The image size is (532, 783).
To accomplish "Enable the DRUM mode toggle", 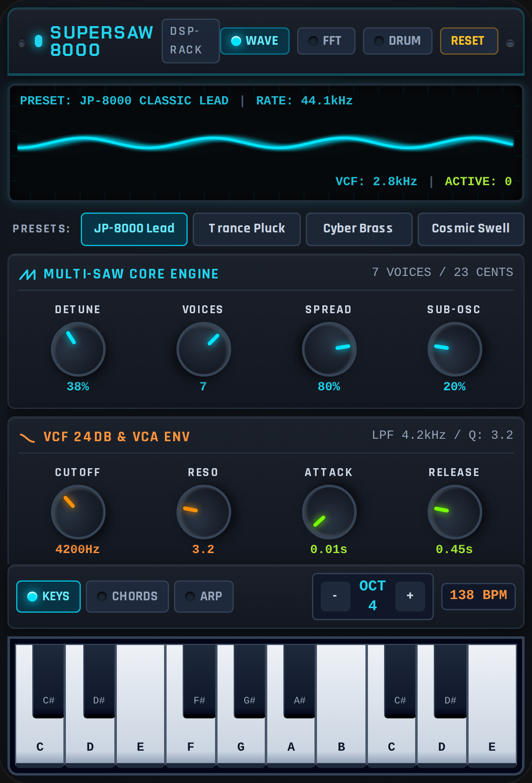I will pos(398,41).
